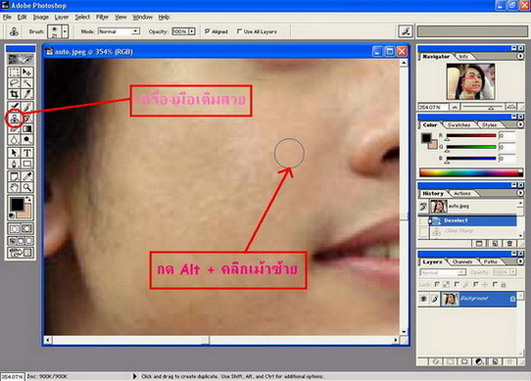The height and width of the screenshot is (381, 531).
Task: Select the Type tool
Action: (27, 153)
